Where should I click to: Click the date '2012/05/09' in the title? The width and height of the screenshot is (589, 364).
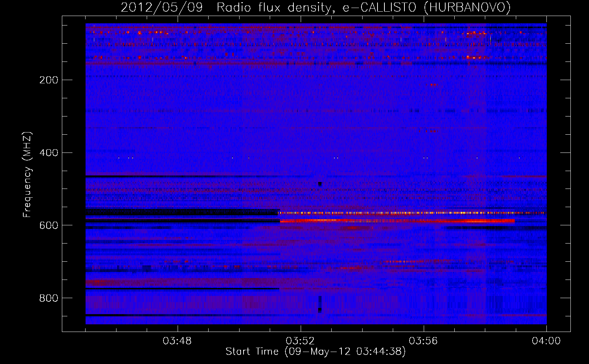(x=162, y=8)
